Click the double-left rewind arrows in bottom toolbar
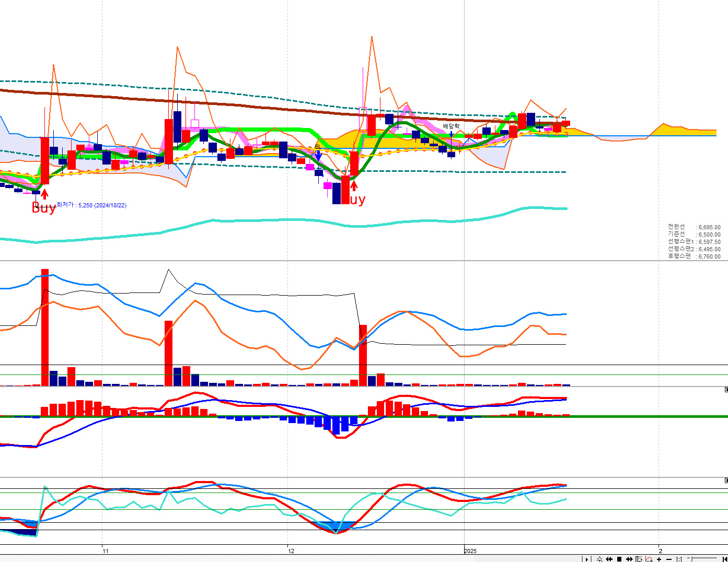The image size is (728, 562). click(609, 559)
